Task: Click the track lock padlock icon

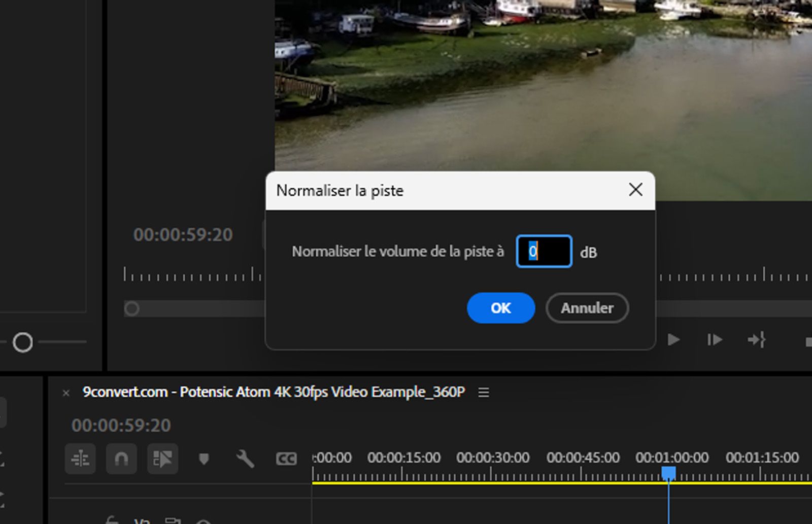Action: point(111,521)
